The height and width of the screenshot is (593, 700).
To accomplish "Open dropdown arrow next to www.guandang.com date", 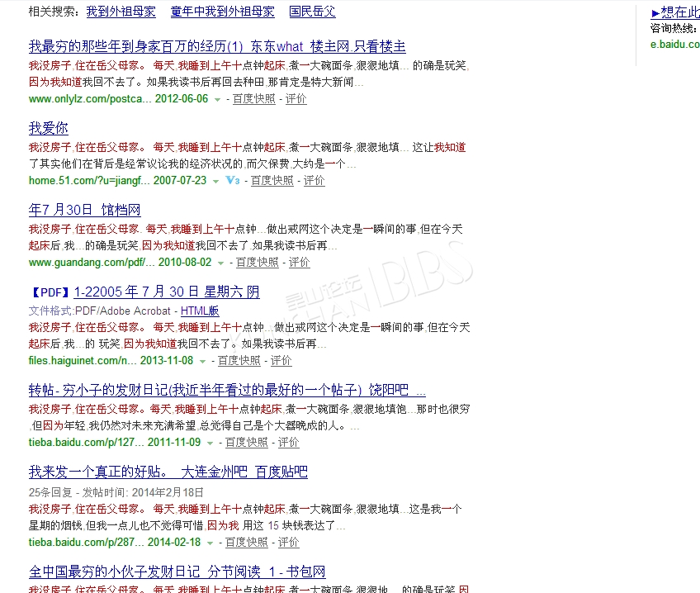I will click(220, 263).
